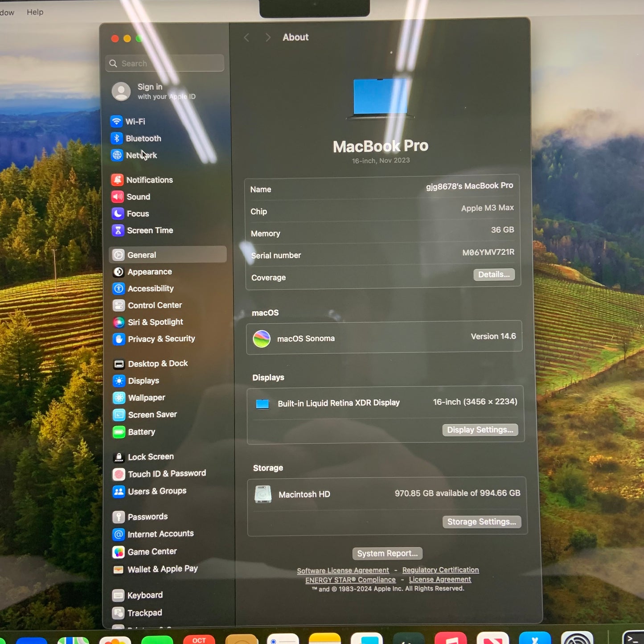Open Touch ID & Password icon
This screenshot has width=644, height=644.
click(119, 474)
